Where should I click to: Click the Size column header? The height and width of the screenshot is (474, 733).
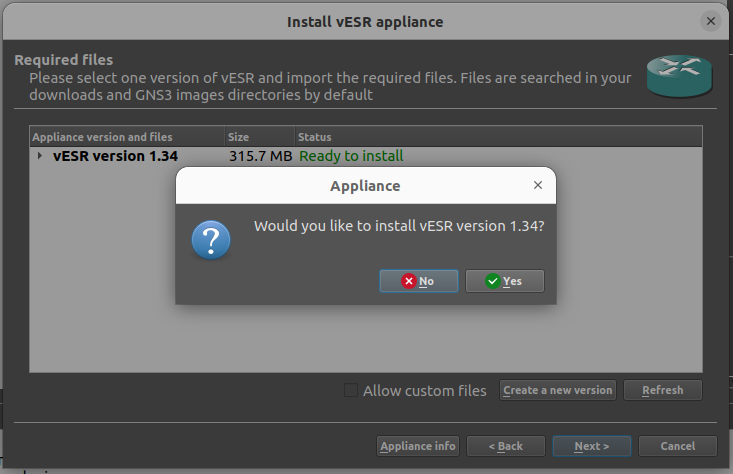tap(239, 137)
